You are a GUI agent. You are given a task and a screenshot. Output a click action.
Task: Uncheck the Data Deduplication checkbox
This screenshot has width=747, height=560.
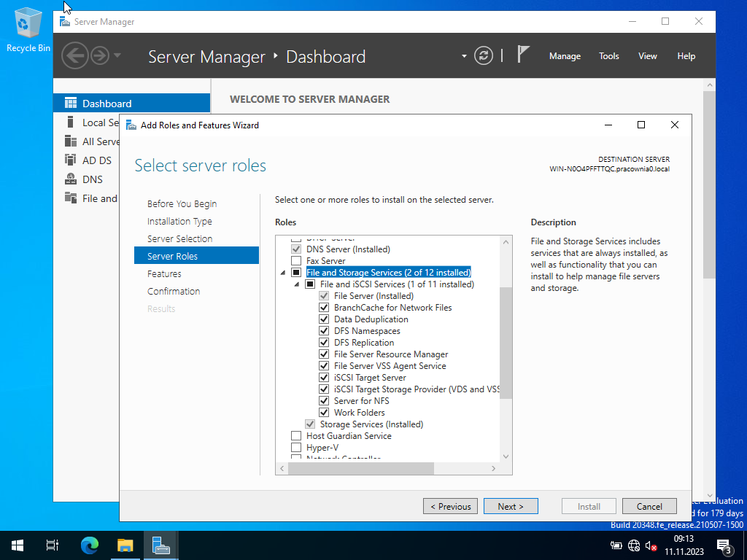coord(324,319)
